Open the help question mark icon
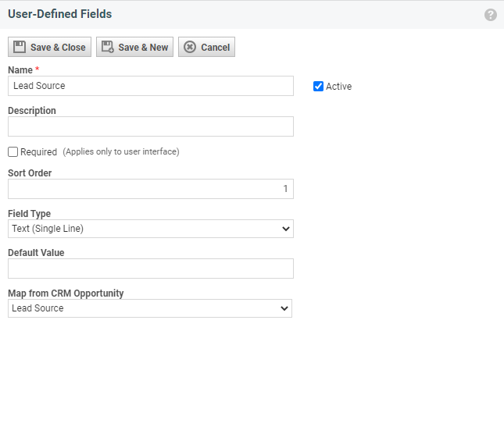The width and height of the screenshot is (504, 434). click(491, 15)
